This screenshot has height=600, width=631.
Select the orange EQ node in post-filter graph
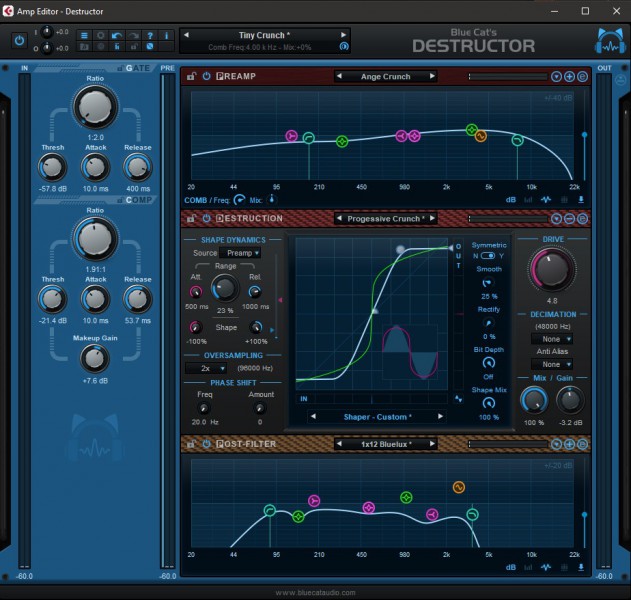459,487
